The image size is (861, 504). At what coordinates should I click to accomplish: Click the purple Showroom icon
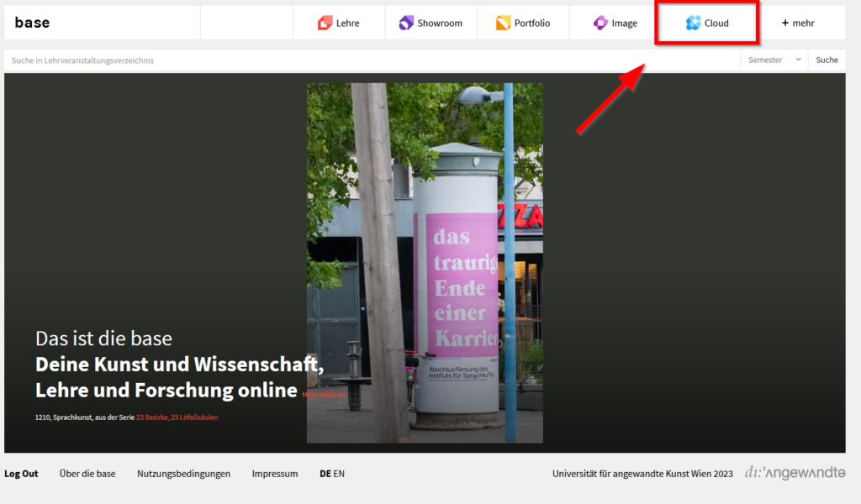point(406,23)
